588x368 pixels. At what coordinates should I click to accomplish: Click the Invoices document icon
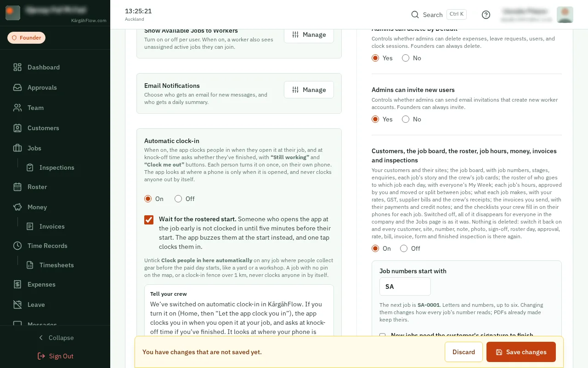[x=30, y=226]
